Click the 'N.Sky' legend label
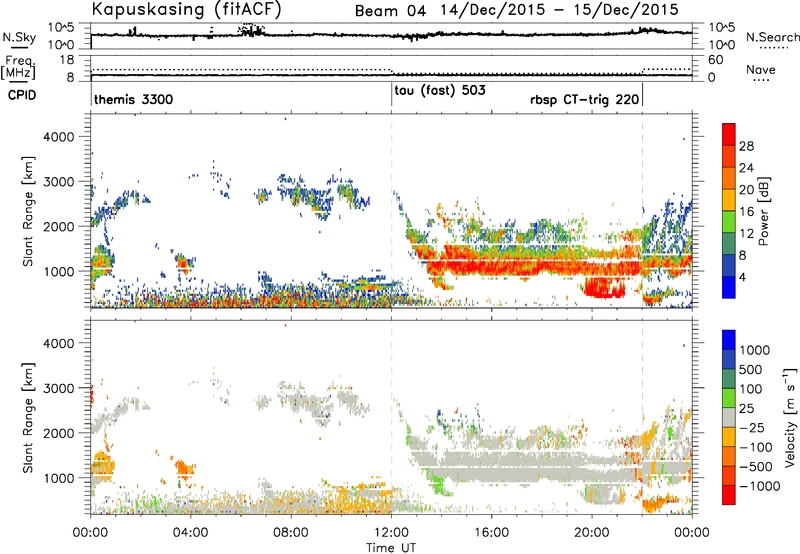Screen dimensions: 800x554 click(19, 37)
